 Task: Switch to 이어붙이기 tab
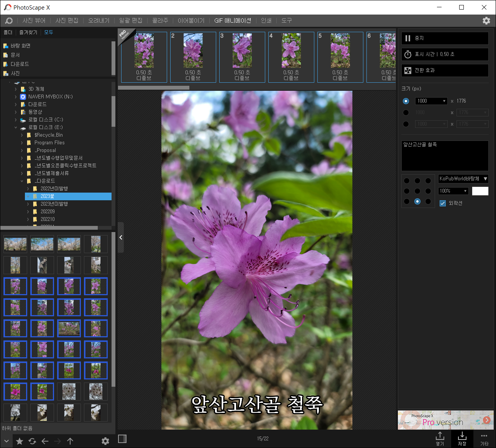(191, 21)
